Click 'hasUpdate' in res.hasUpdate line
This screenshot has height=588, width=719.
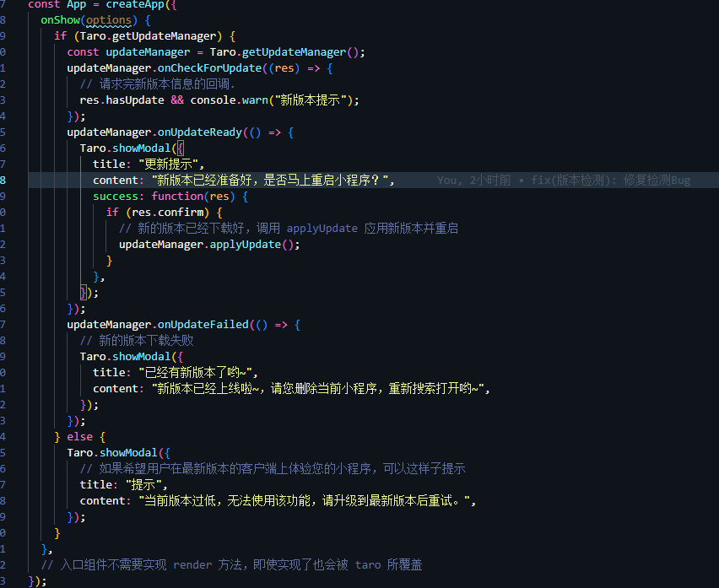pos(135,100)
